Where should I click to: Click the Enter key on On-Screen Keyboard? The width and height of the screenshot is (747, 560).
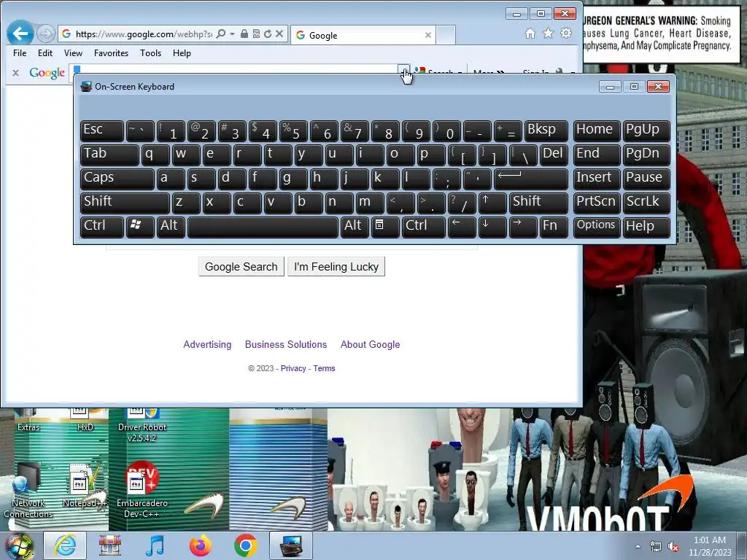click(531, 178)
